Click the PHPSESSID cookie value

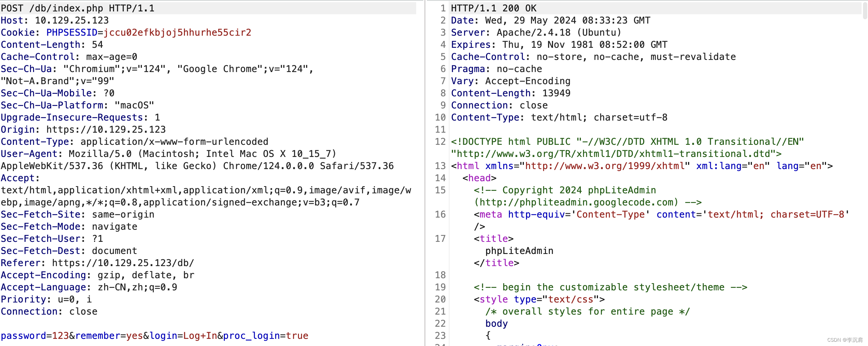click(177, 32)
